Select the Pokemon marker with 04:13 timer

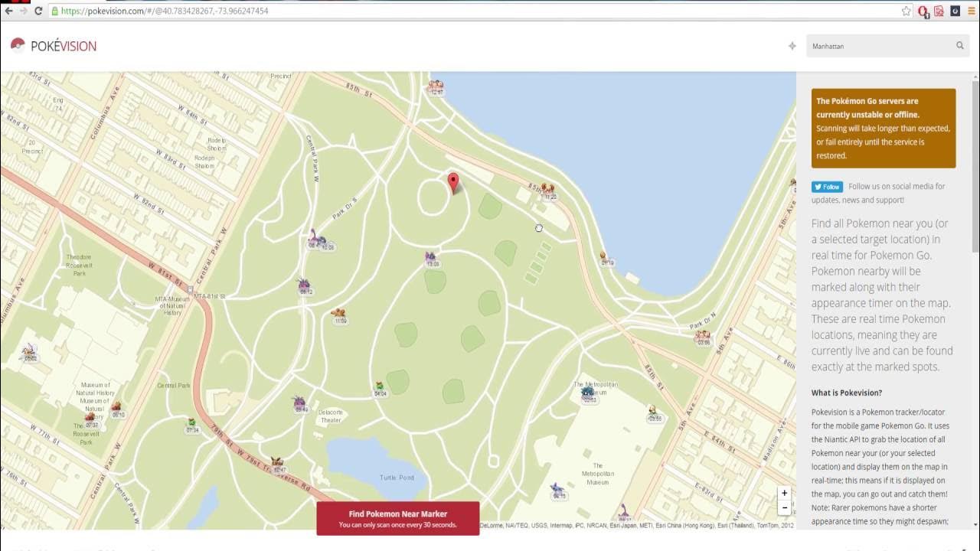[558, 491]
